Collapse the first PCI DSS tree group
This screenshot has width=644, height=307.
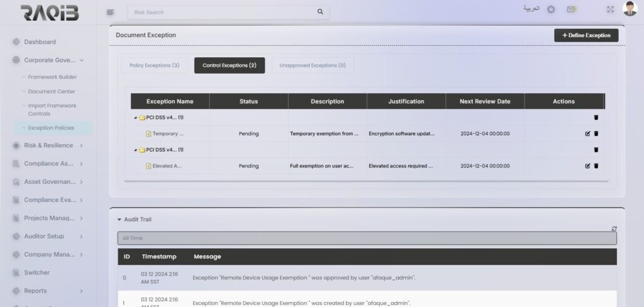135,118
